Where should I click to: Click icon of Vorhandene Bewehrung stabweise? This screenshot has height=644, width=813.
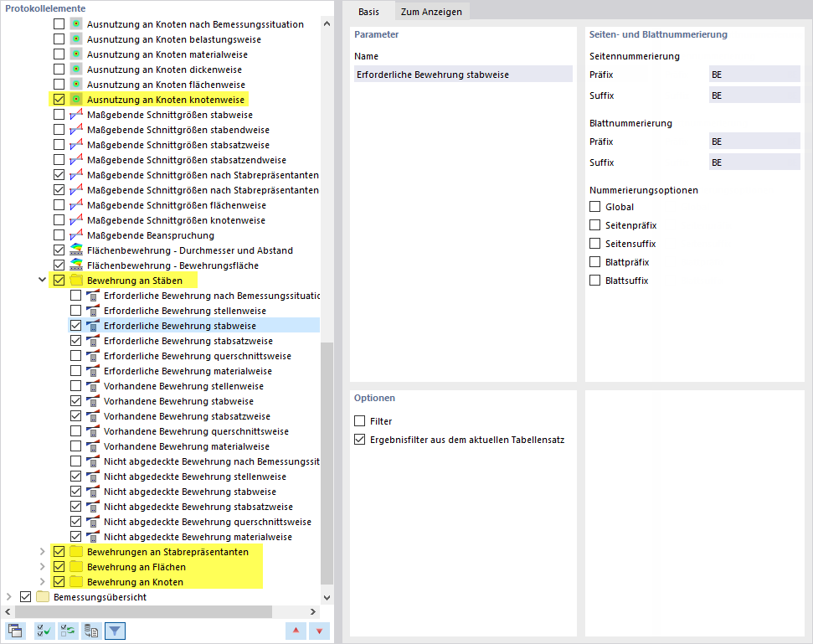(x=93, y=401)
